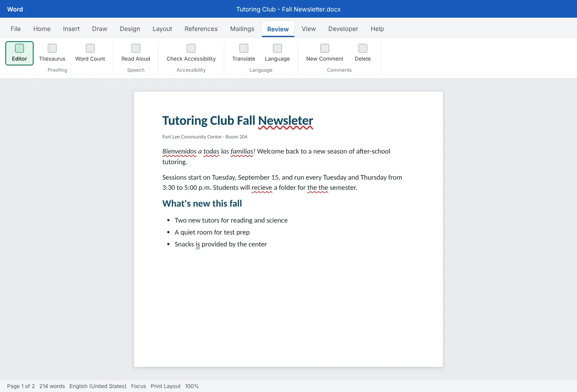Run Check Accessibility
Viewport: 577px width, 392px height.
click(x=191, y=53)
